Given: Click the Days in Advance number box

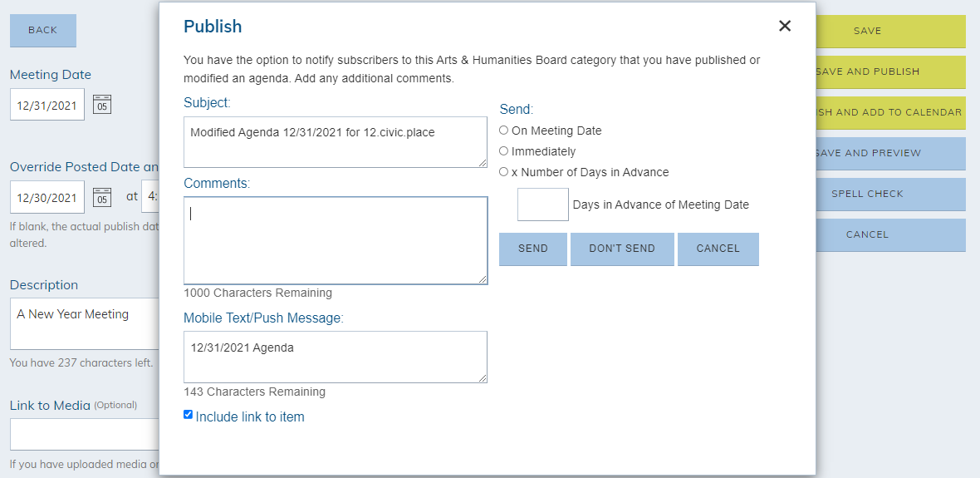Looking at the screenshot, I should pos(543,205).
